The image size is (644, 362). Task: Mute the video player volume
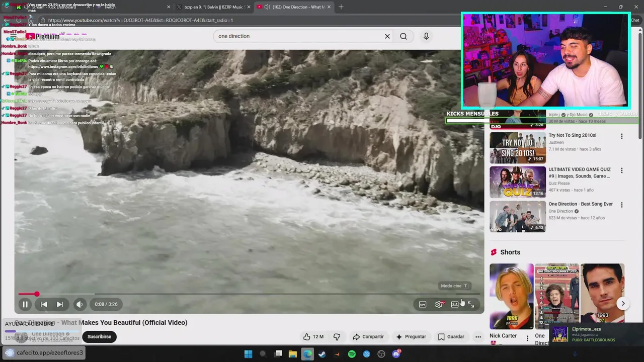(79, 304)
